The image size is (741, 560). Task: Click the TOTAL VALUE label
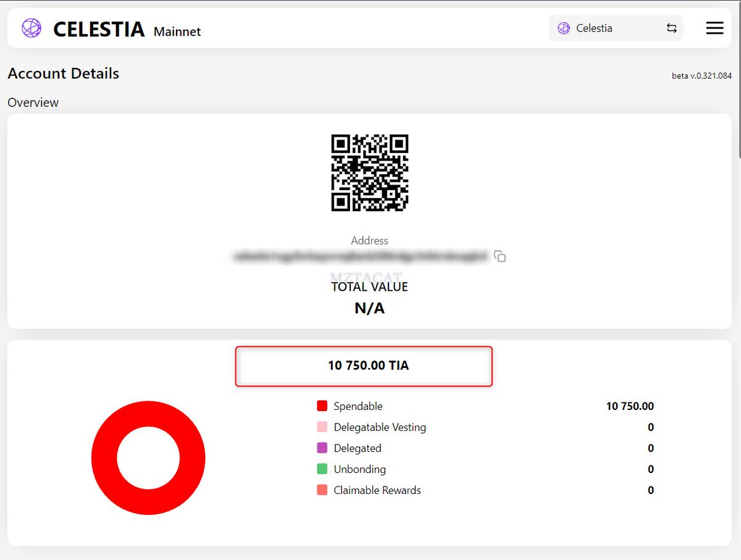pos(370,287)
